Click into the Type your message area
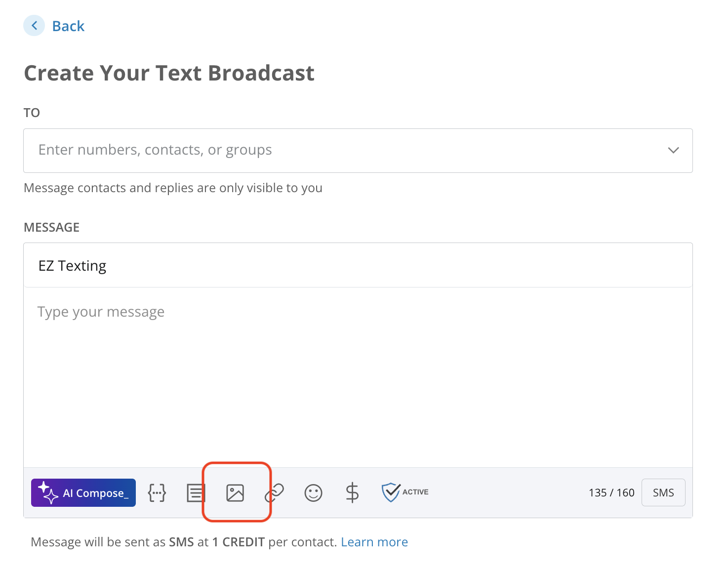This screenshot has width=728, height=572. coord(358,377)
